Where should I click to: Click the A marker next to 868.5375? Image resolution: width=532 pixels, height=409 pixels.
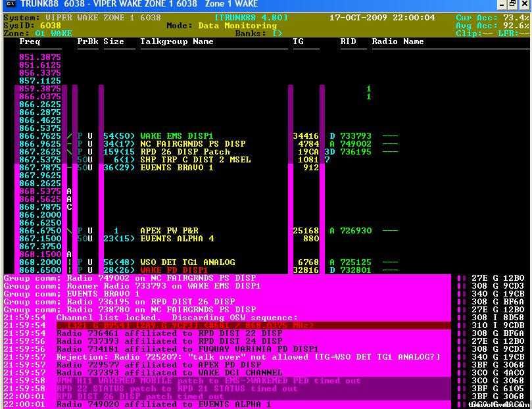click(69, 191)
